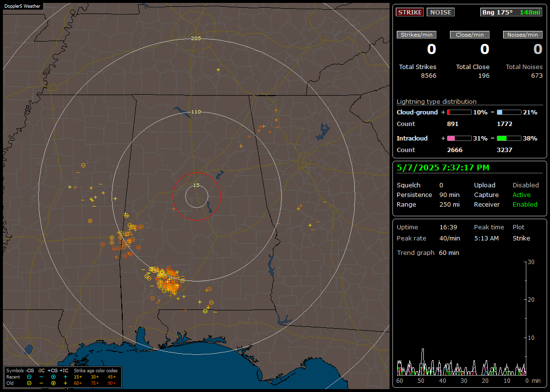Click the Recent +IC cyan plus legend symbol
This screenshot has height=392, width=550.
(65, 377)
